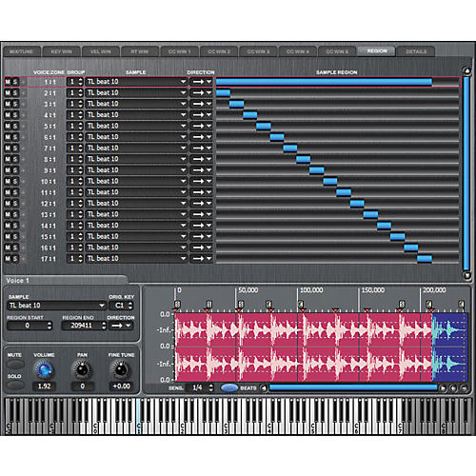This screenshot has width=476, height=476.
Task: Open the sample dropdown for voice 10:1
Action: (183, 181)
